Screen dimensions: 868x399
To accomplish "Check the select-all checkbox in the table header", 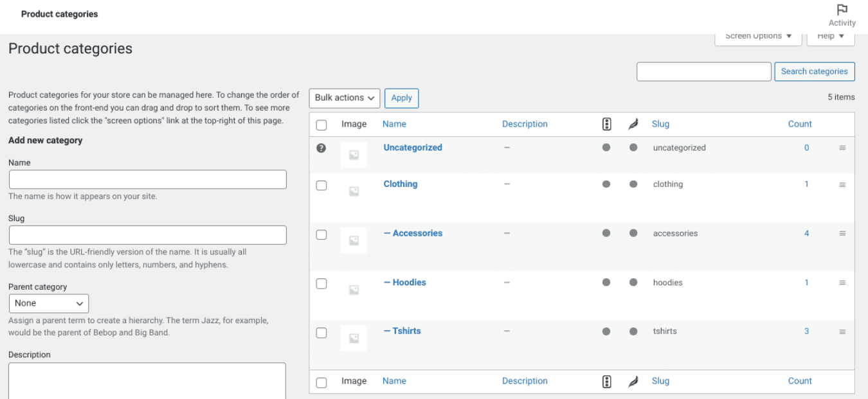I will [x=321, y=125].
